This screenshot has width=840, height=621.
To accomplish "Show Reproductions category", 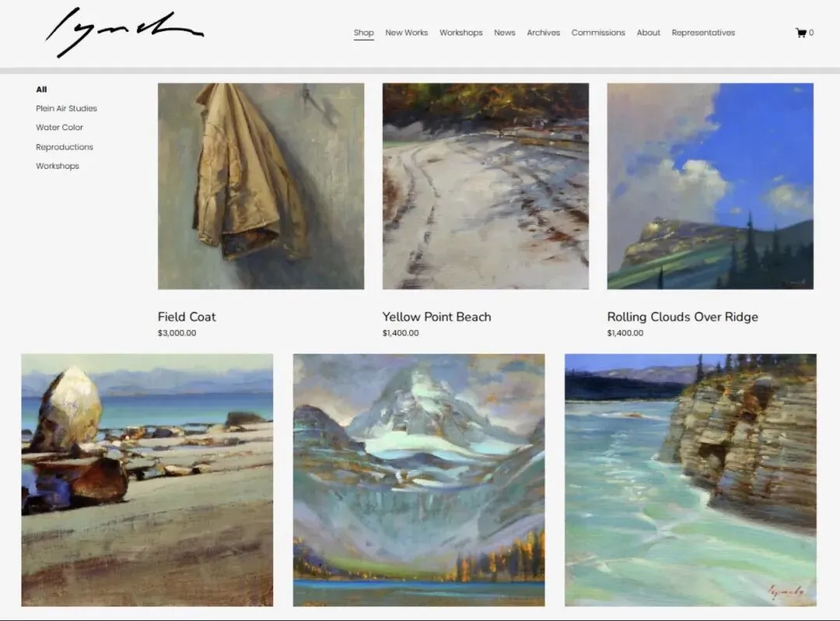I will [x=65, y=147].
